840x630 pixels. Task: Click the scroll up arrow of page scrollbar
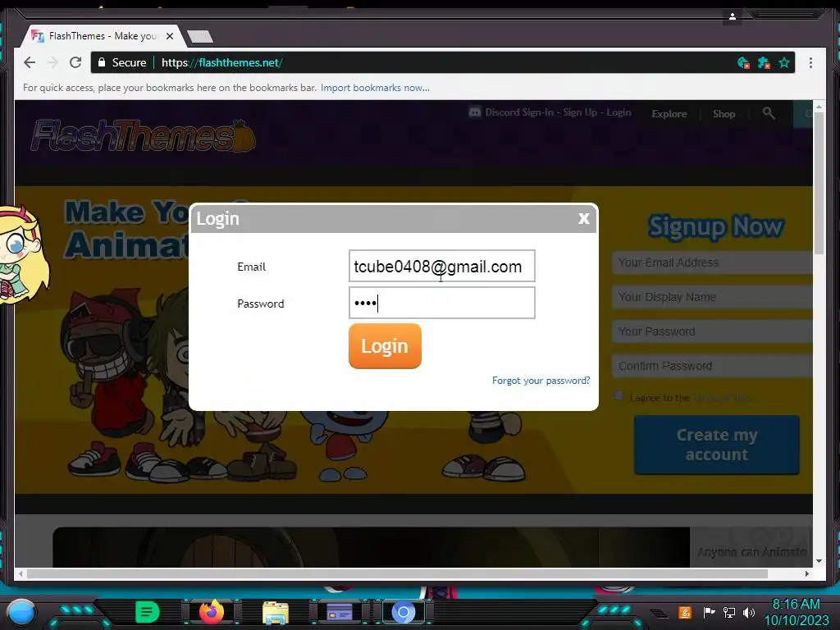(819, 106)
